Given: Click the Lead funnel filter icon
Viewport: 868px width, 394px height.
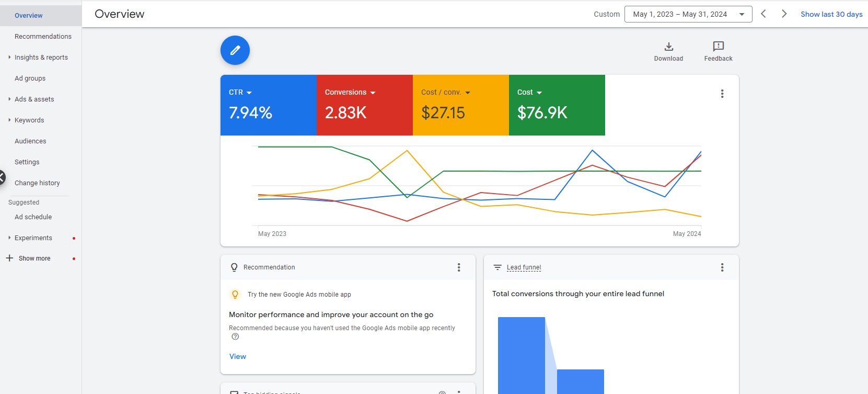Looking at the screenshot, I should (x=497, y=267).
